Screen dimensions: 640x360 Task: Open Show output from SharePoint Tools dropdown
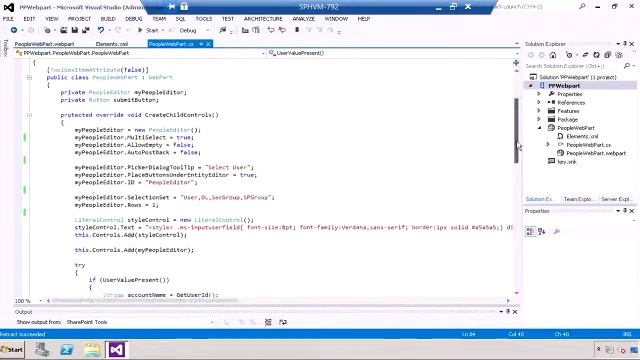pyautogui.click(x=140, y=322)
